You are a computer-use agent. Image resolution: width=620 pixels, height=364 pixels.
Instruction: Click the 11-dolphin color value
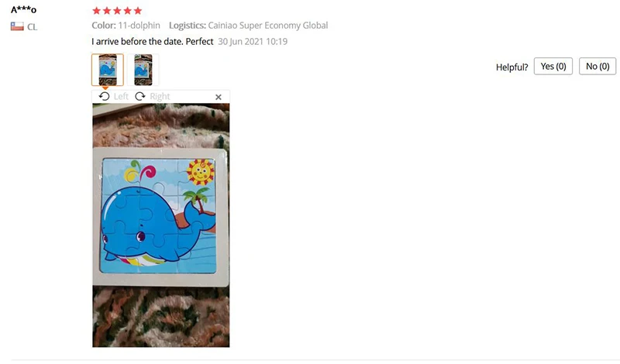139,26
